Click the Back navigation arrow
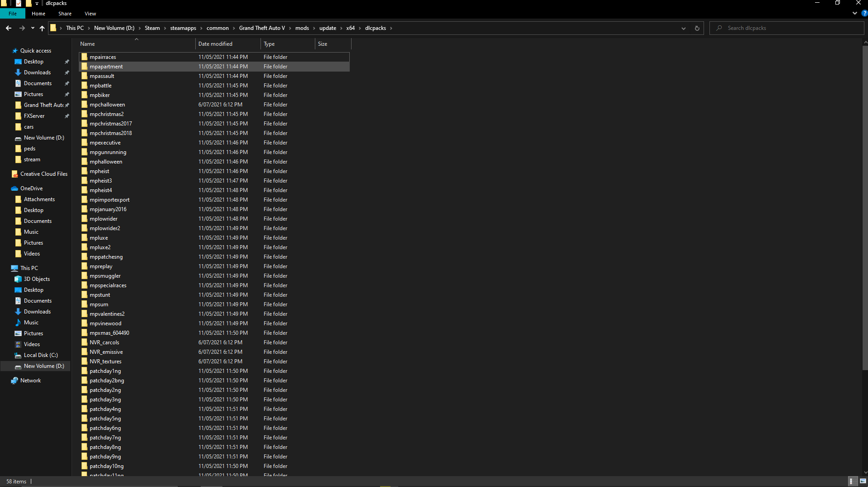Screen dimensions: 868x487 [9, 28]
